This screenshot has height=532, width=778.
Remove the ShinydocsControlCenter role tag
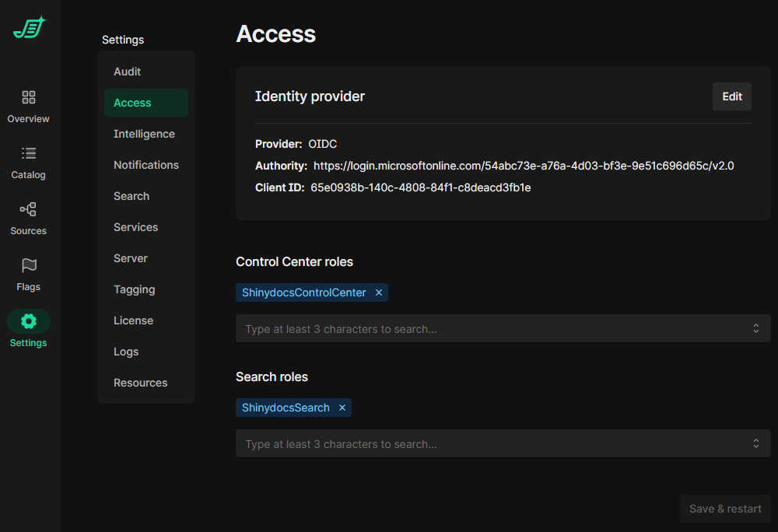[379, 292]
